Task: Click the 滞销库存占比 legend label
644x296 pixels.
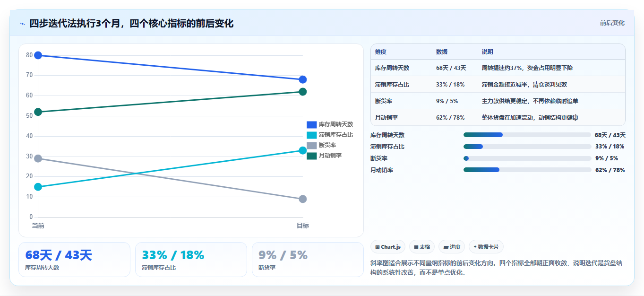Action: [x=336, y=135]
